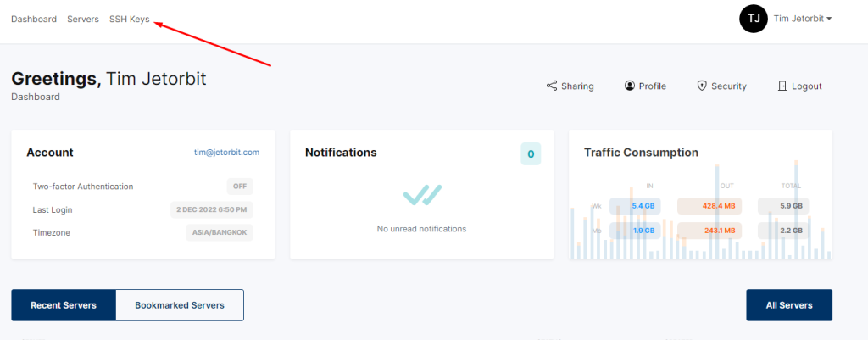Click the TJ avatar circle

754,19
